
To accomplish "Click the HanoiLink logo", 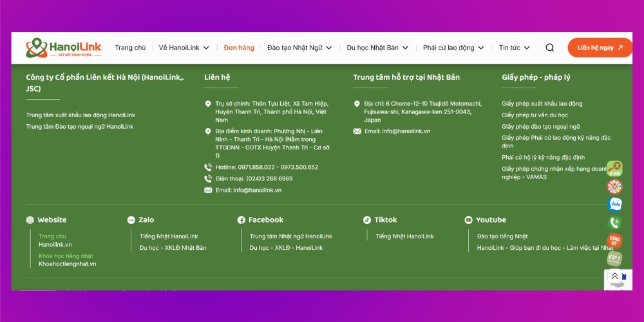I will click(x=63, y=48).
